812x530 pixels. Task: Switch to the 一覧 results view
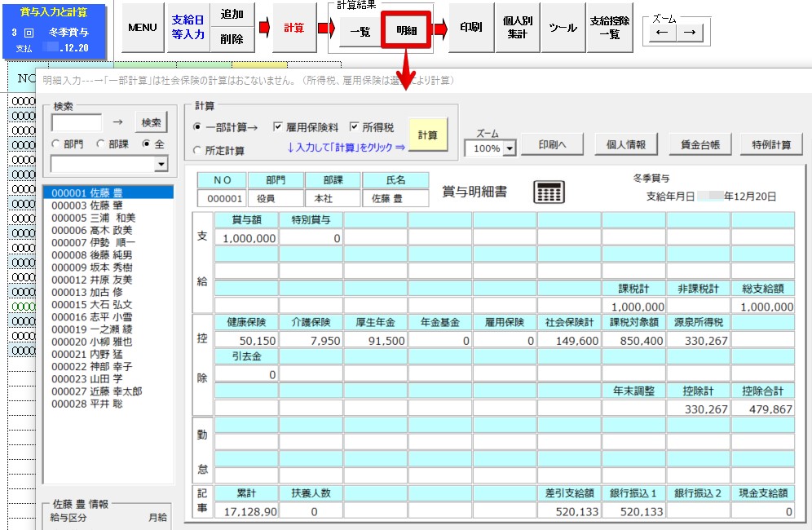click(360, 30)
